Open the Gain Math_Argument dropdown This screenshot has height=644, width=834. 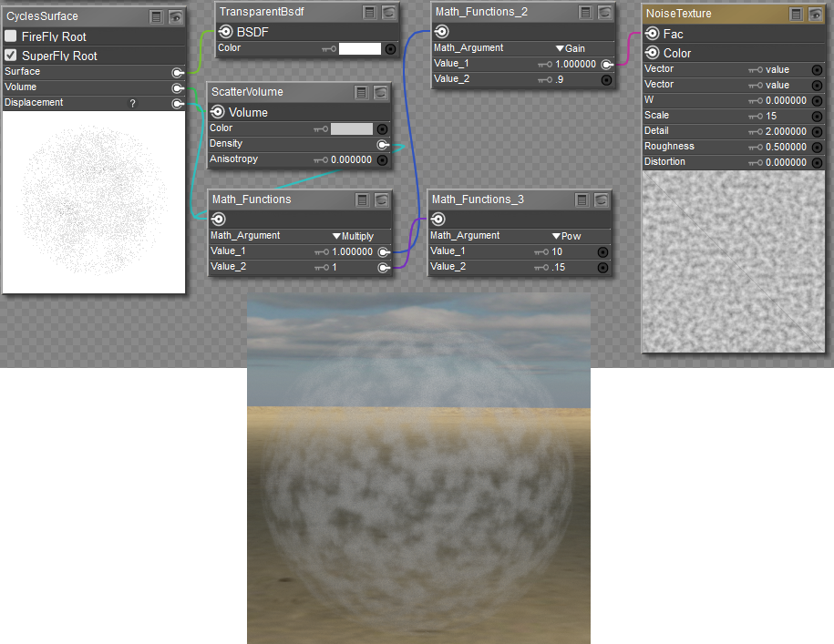coord(573,48)
